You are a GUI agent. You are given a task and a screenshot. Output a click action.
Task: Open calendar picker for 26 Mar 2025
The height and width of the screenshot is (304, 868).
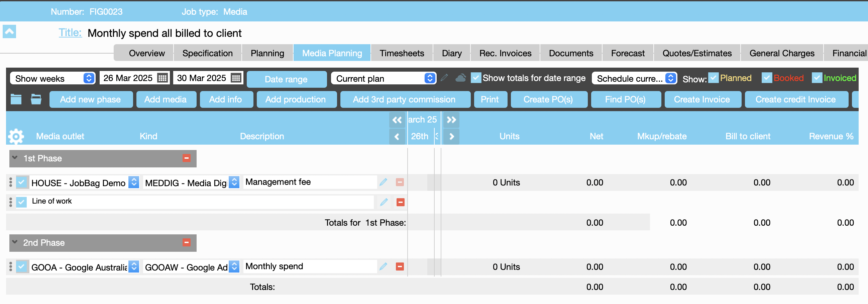click(162, 78)
